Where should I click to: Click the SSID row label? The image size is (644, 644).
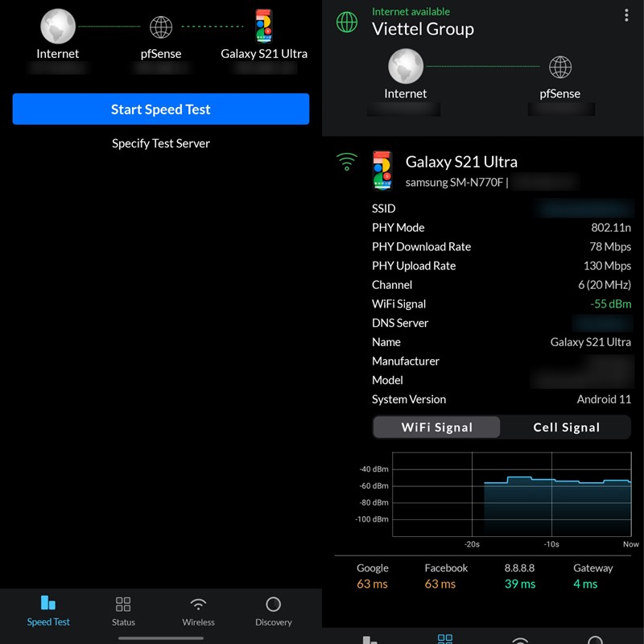pyautogui.click(x=384, y=208)
